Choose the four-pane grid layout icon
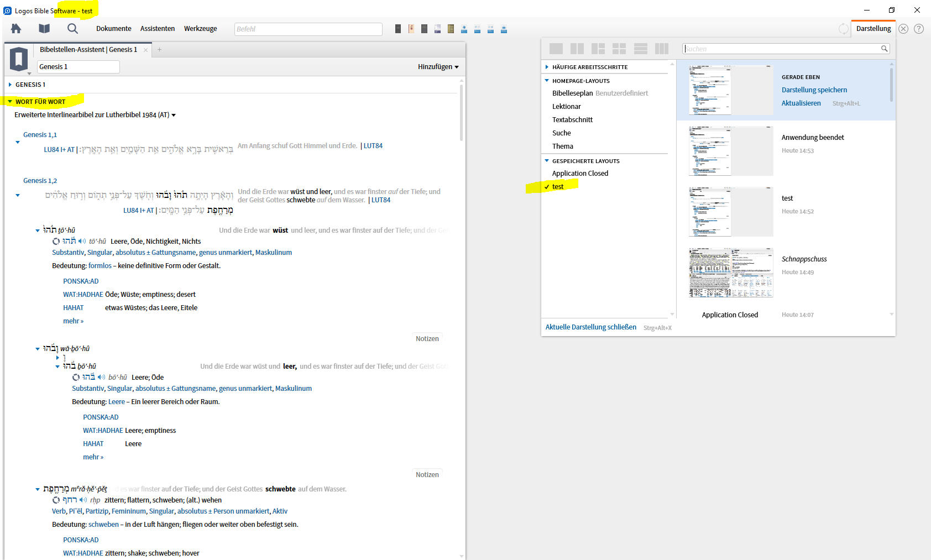Image resolution: width=931 pixels, height=560 pixels. click(x=619, y=49)
